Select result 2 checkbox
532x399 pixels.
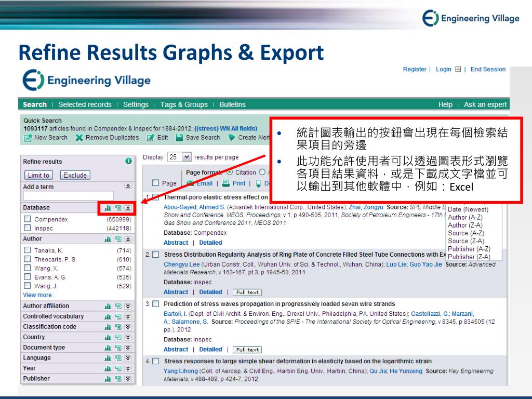(156, 255)
